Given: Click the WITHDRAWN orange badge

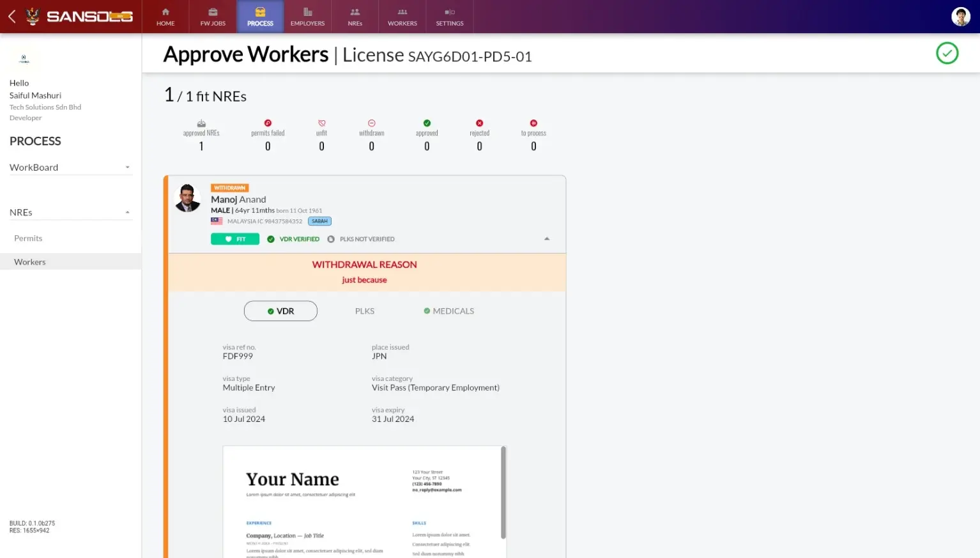Looking at the screenshot, I should point(229,188).
